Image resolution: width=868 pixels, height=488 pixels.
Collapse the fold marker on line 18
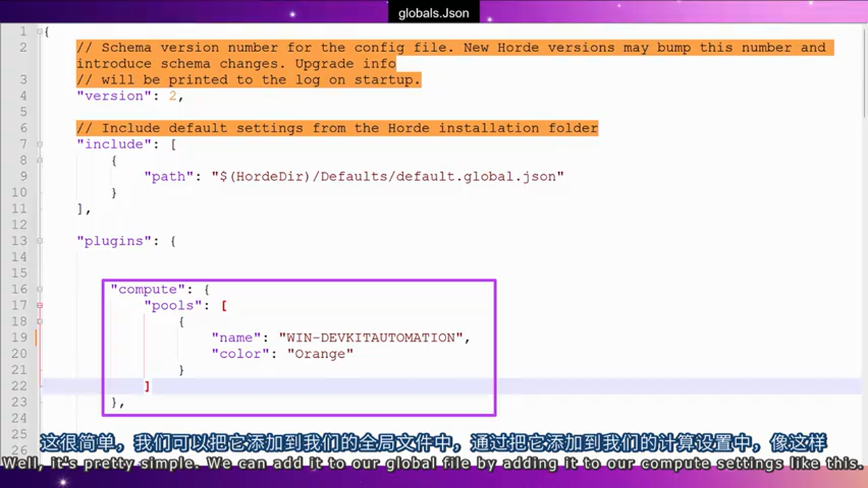(39, 321)
